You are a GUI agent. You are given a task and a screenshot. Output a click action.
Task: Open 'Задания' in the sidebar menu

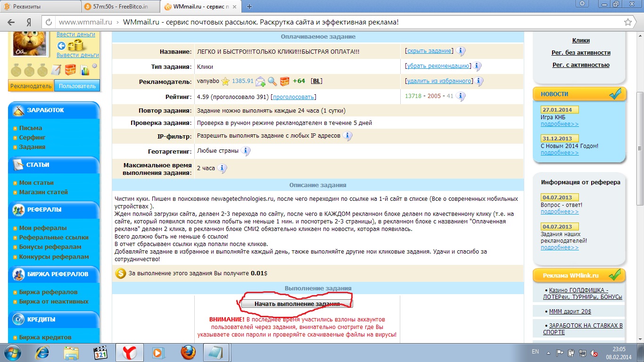click(32, 147)
